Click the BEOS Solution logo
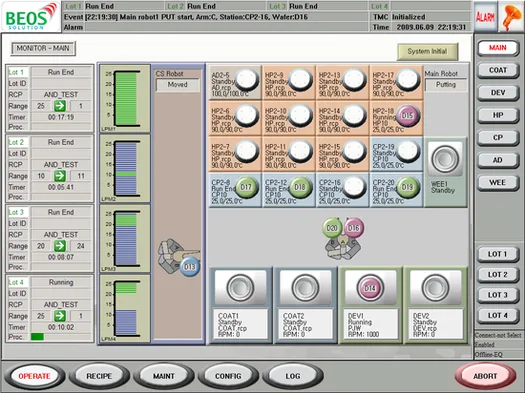Screen dimensions: 525x393 pos(31,16)
